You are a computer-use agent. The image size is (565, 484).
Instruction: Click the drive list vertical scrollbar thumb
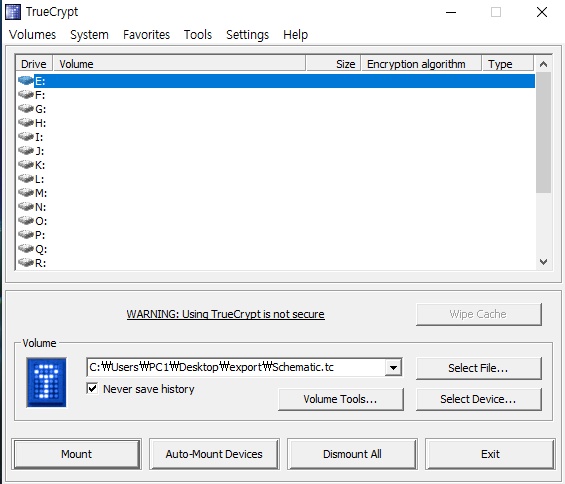pyautogui.click(x=543, y=132)
